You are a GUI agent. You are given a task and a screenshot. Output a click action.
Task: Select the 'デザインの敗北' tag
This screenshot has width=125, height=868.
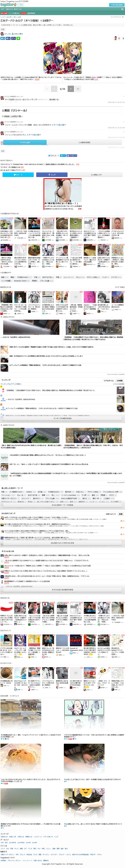(93, 277)
